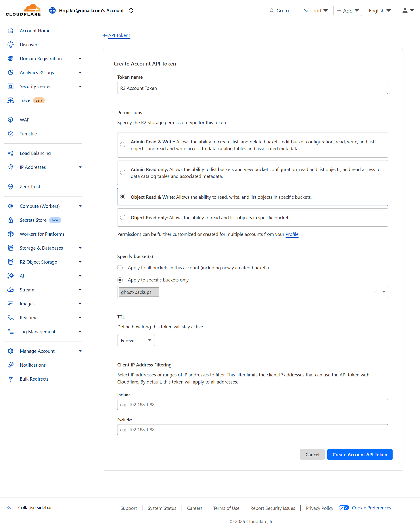Click the Stream cloud icon
420x530 pixels.
click(x=11, y=290)
